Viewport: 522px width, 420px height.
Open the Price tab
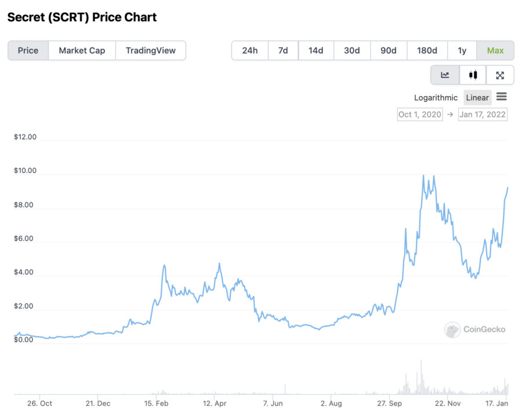28,50
